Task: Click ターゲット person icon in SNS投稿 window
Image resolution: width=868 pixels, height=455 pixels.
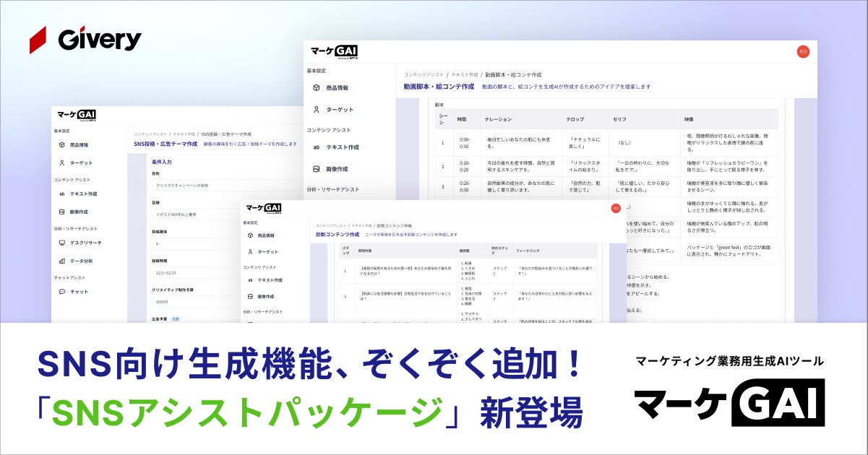Action: click(x=62, y=163)
